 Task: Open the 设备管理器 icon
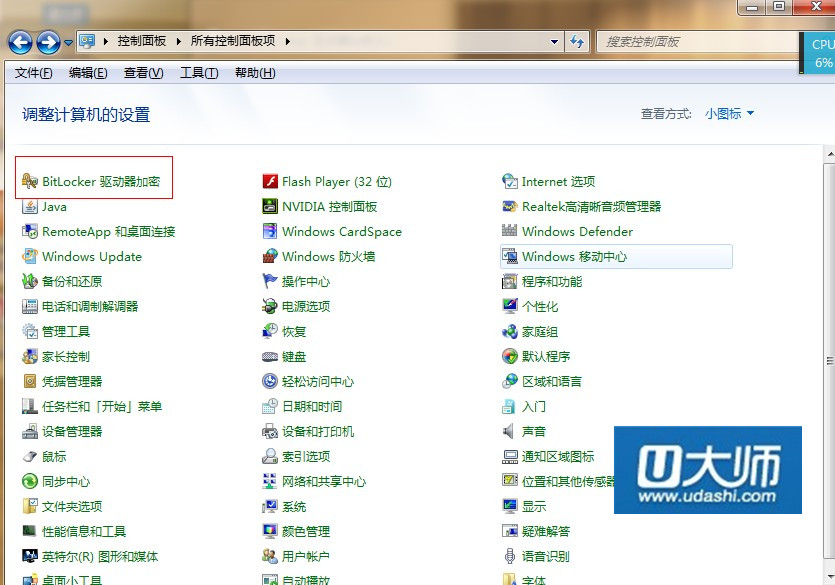(x=29, y=432)
